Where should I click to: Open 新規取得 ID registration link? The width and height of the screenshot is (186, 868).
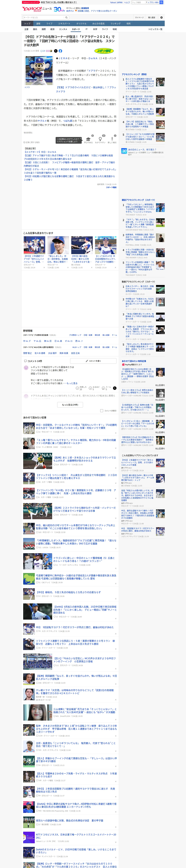click(x=85, y=8)
